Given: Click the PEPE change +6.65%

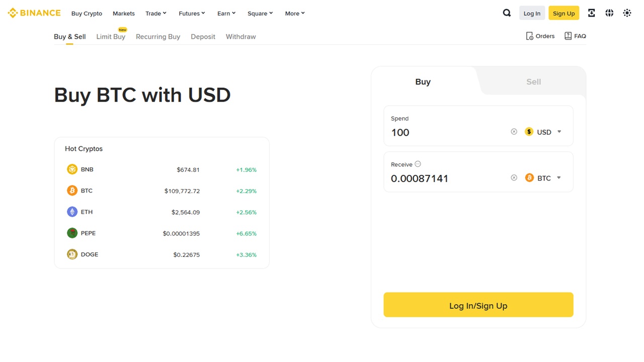Looking at the screenshot, I should (246, 233).
